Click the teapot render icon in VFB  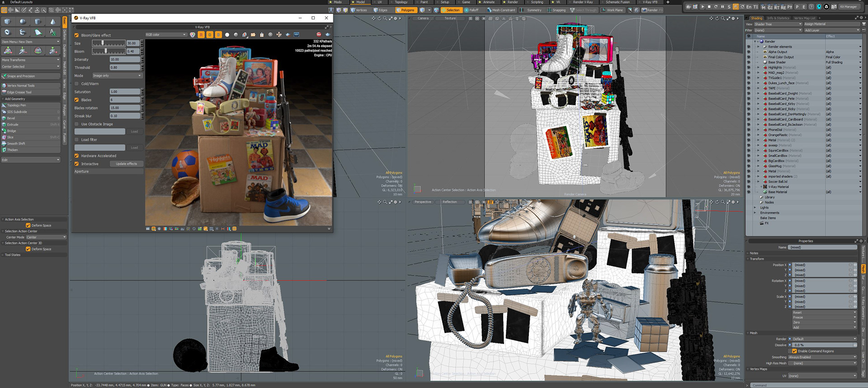pyautogui.click(x=328, y=34)
